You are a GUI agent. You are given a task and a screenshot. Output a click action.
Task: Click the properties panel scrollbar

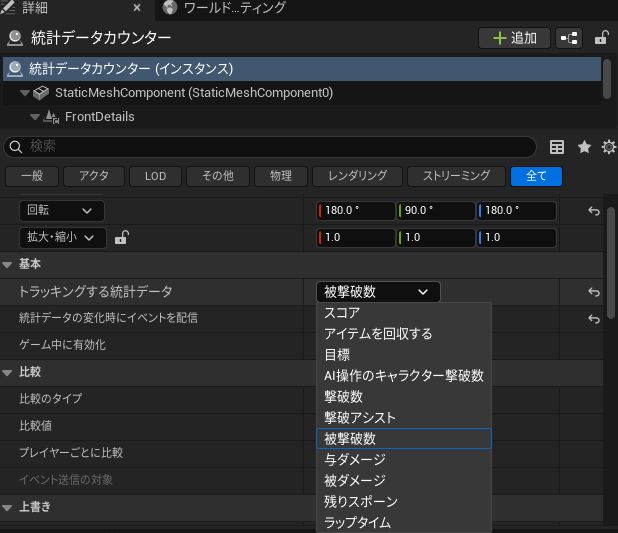[611, 263]
